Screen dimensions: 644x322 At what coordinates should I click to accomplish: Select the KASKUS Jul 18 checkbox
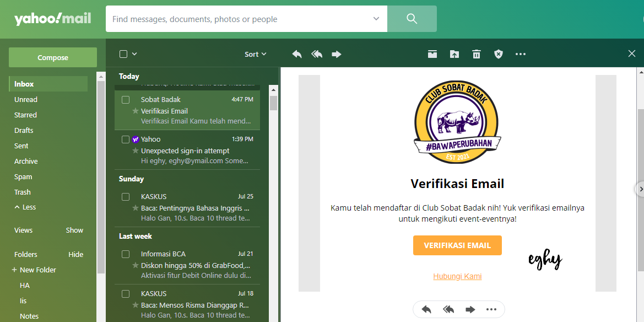point(126,294)
